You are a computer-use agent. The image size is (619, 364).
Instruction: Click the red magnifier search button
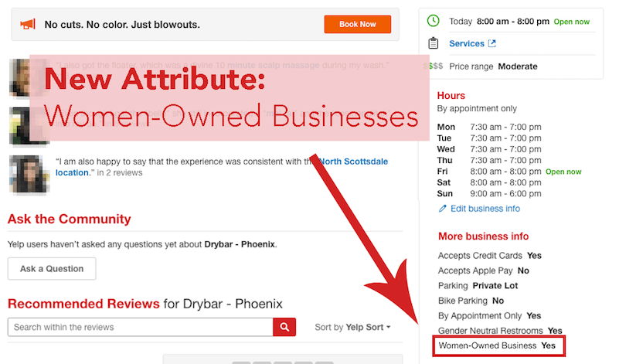tap(284, 327)
